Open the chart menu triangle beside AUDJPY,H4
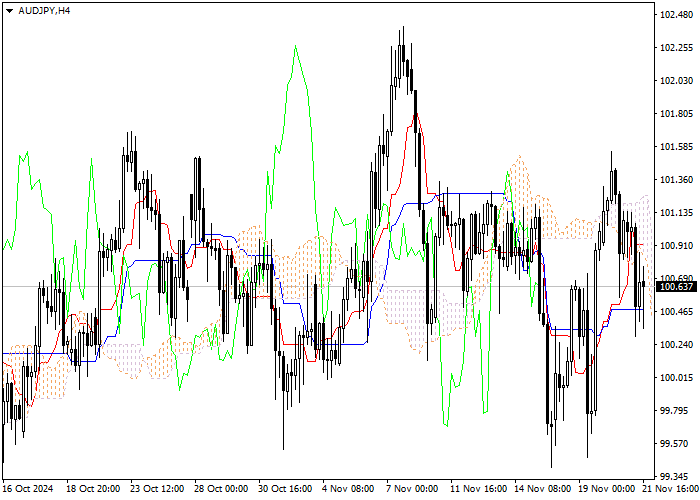Viewport: 700px width, 500px height. coord(9,11)
